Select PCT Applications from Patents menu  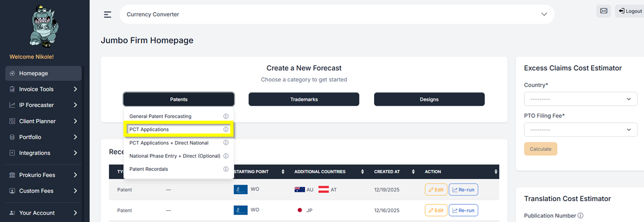(149, 130)
